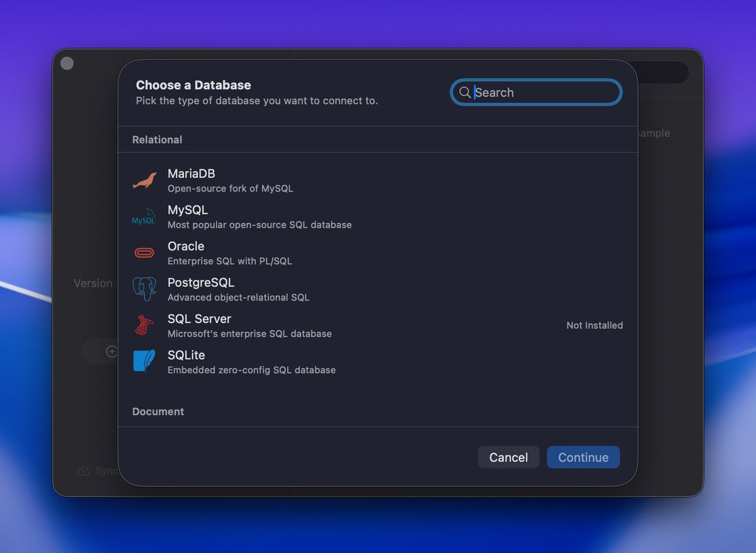The width and height of the screenshot is (756, 553).
Task: Click 'Open-source fork of MySQL' description
Action: click(230, 188)
